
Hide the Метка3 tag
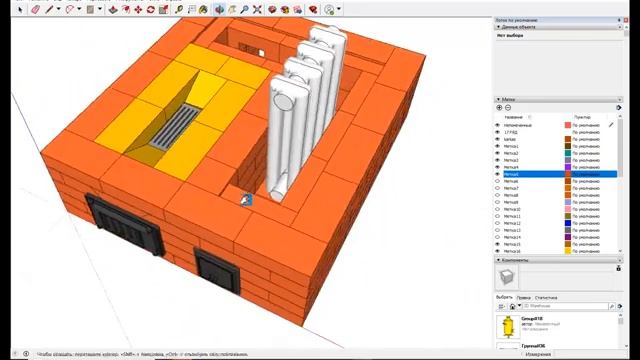[x=497, y=160]
